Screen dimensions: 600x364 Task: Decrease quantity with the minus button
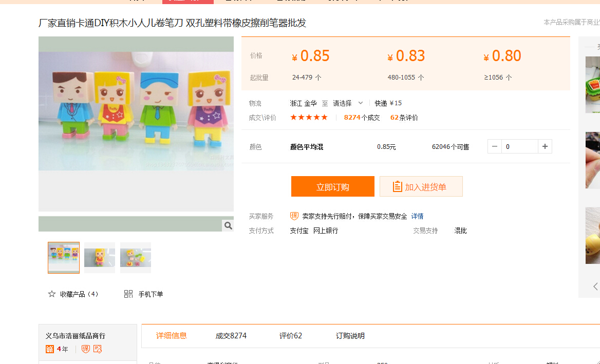[x=494, y=147]
